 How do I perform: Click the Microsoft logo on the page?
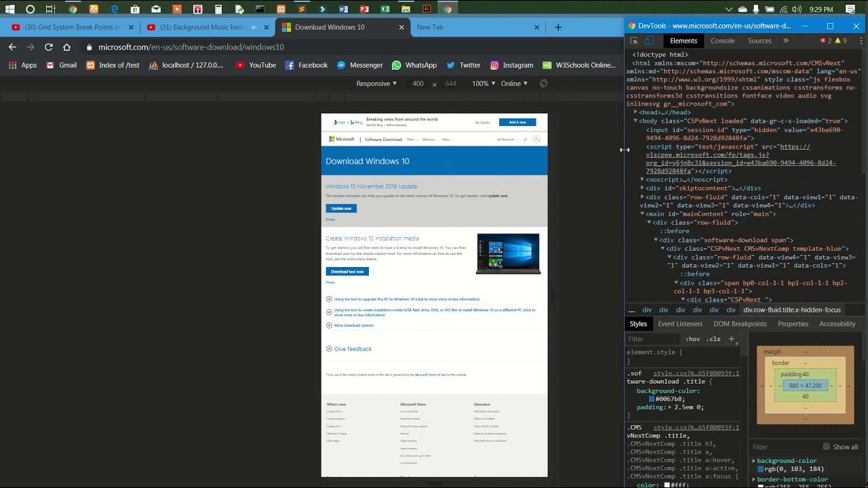click(342, 140)
